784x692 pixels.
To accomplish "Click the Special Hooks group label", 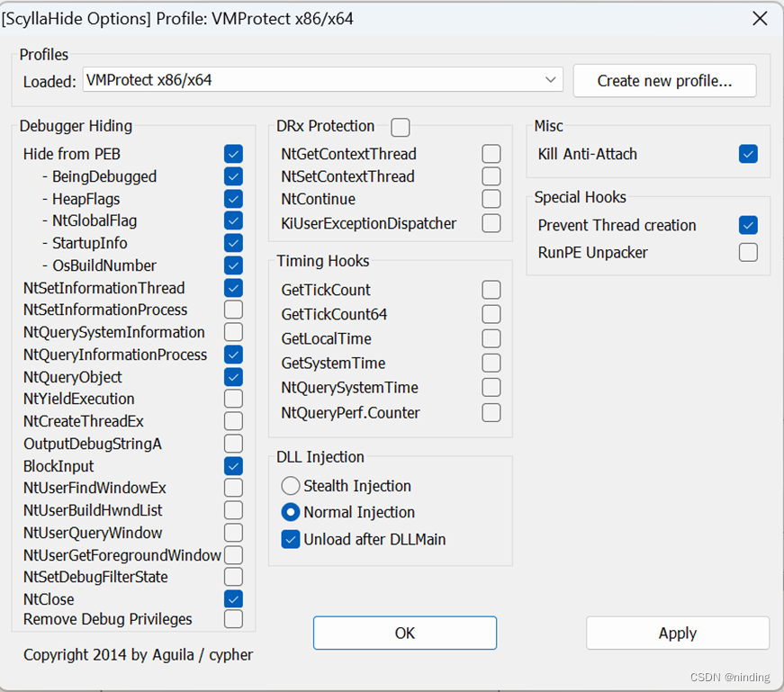I will [581, 197].
